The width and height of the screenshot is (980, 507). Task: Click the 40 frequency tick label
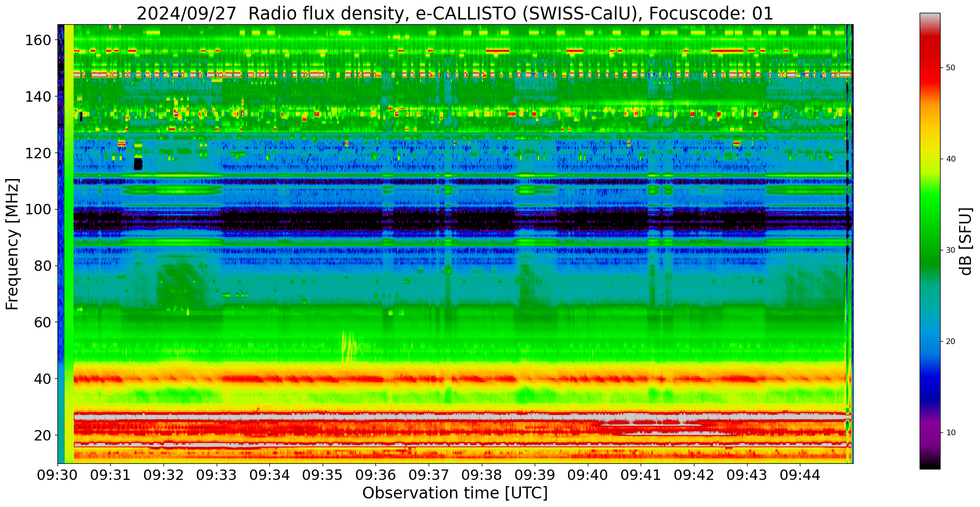pos(42,379)
